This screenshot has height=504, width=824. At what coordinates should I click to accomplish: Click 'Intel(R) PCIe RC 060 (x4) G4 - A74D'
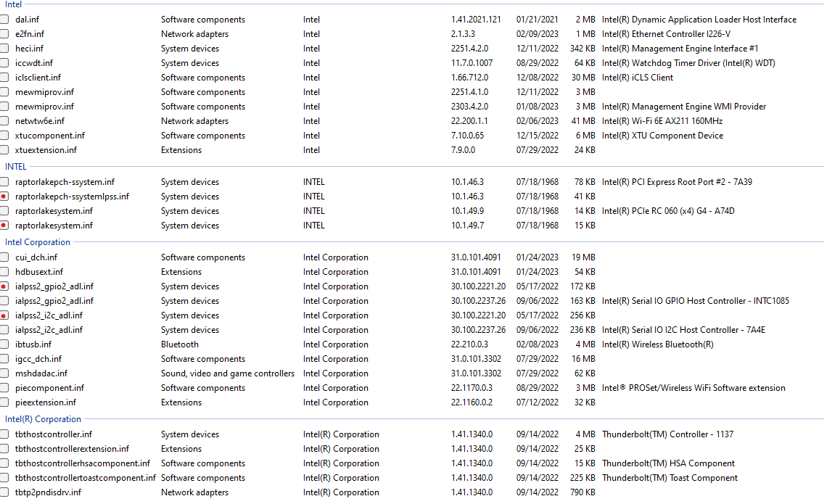668,211
